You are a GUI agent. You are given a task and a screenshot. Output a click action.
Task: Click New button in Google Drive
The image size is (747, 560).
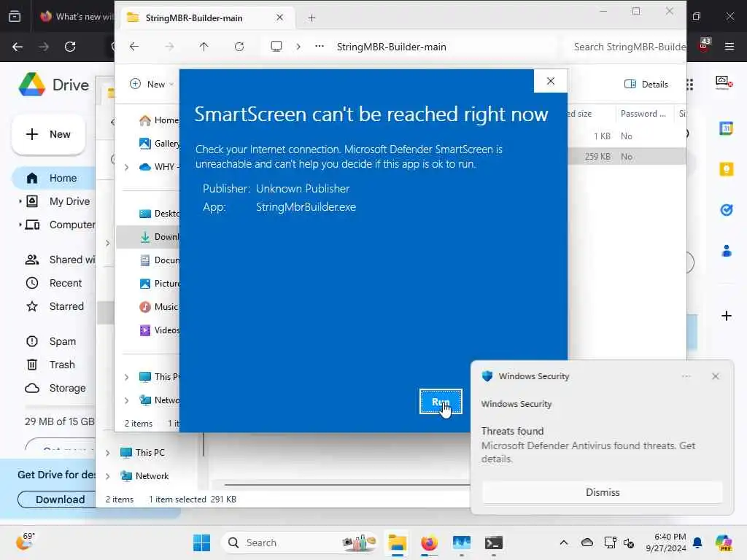point(48,134)
